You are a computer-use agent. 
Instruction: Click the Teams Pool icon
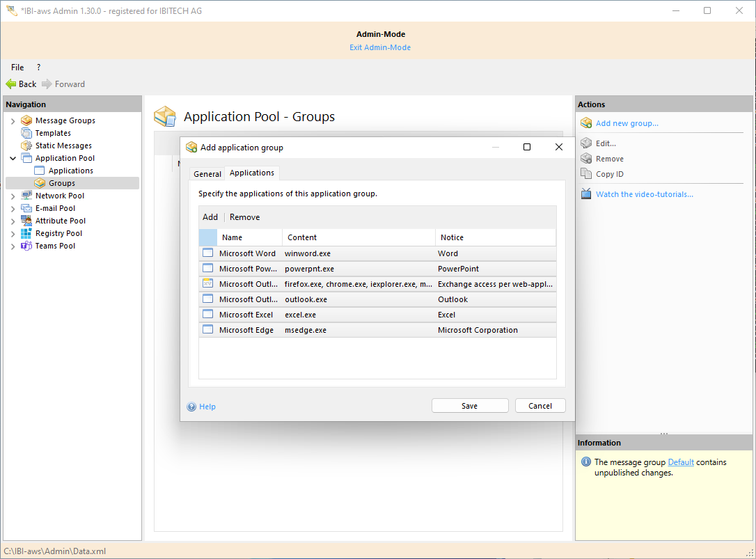[26, 246]
